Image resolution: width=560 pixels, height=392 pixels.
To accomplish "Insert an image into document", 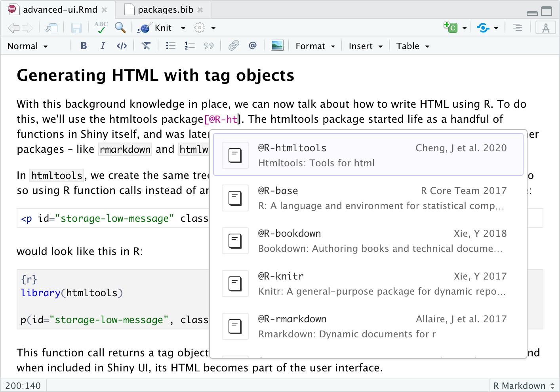I will (x=277, y=46).
